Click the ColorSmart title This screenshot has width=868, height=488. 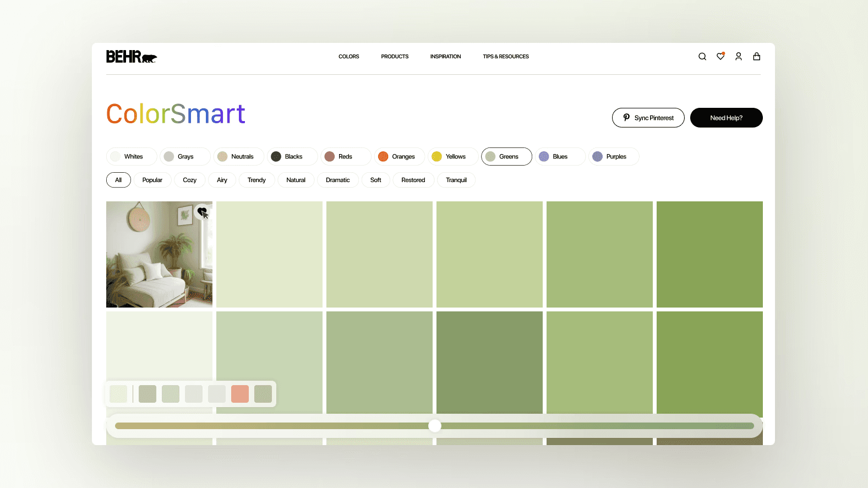(x=176, y=114)
